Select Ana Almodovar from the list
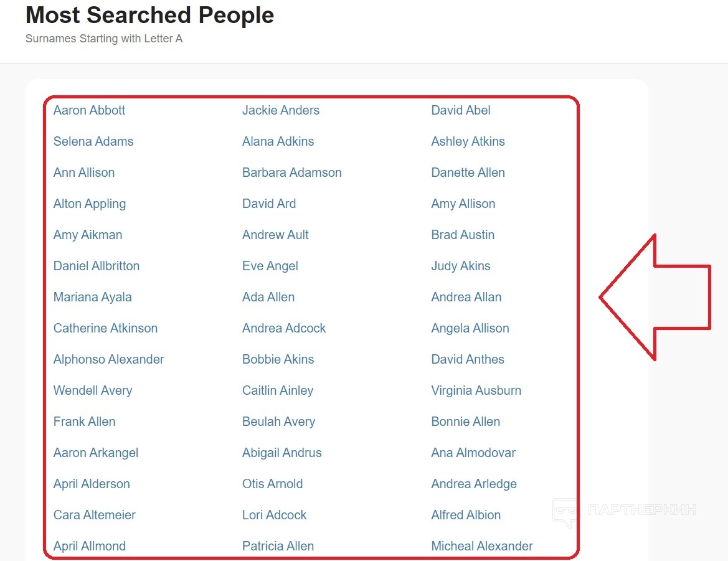The height and width of the screenshot is (561, 728). (473, 453)
